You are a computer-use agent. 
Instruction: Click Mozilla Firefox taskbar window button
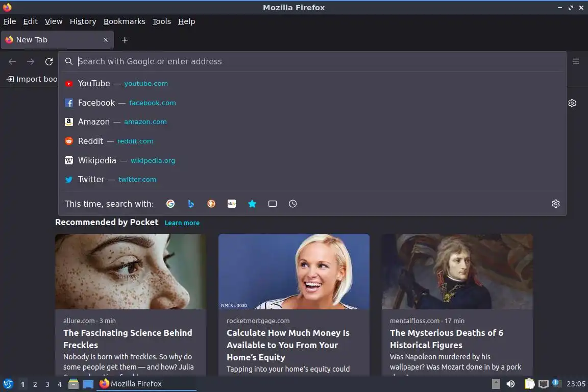point(146,384)
